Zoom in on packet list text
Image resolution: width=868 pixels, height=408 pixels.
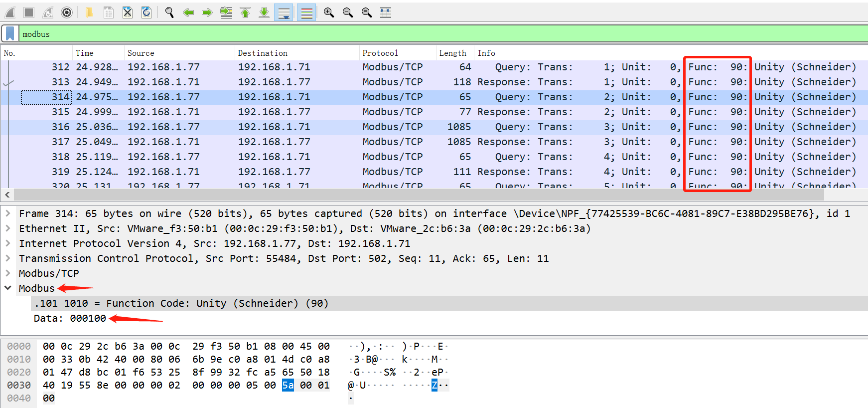329,12
